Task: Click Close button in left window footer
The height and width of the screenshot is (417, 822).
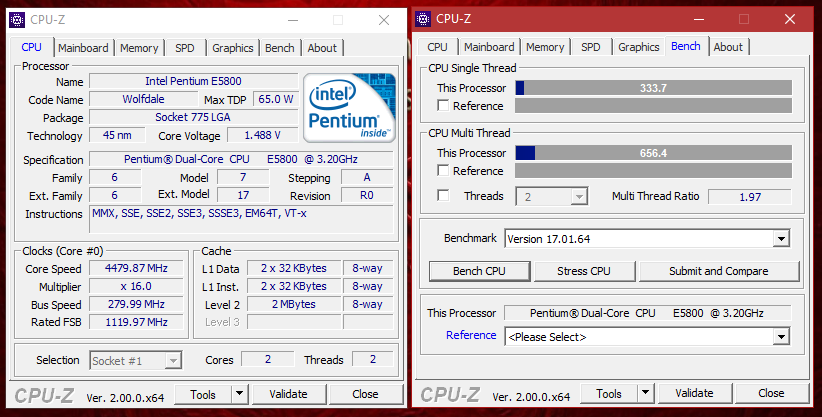Action: [x=365, y=394]
